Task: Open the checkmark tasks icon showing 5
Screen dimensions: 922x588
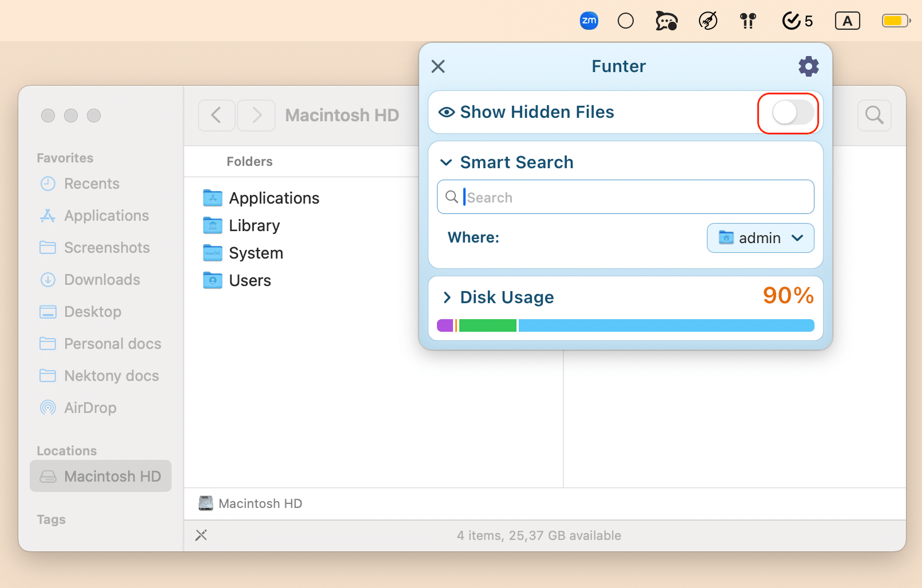Action: click(797, 21)
